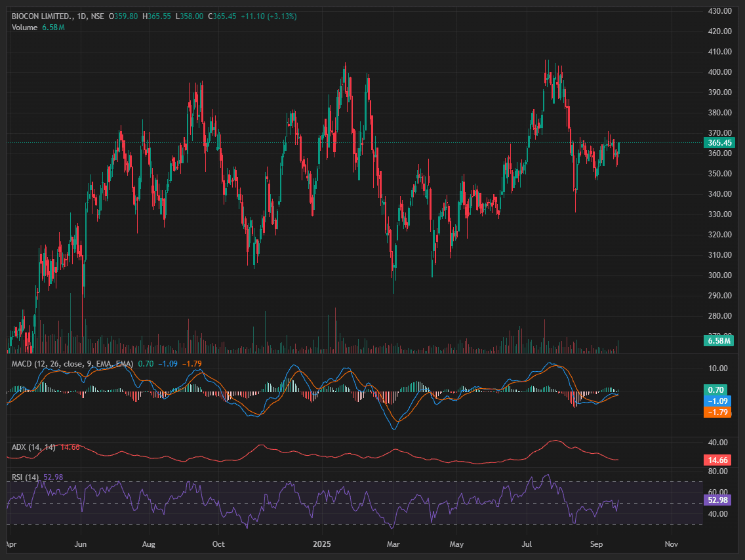745x560 pixels.
Task: Click the orange -1.79 signal axis tag
Action: [717, 412]
